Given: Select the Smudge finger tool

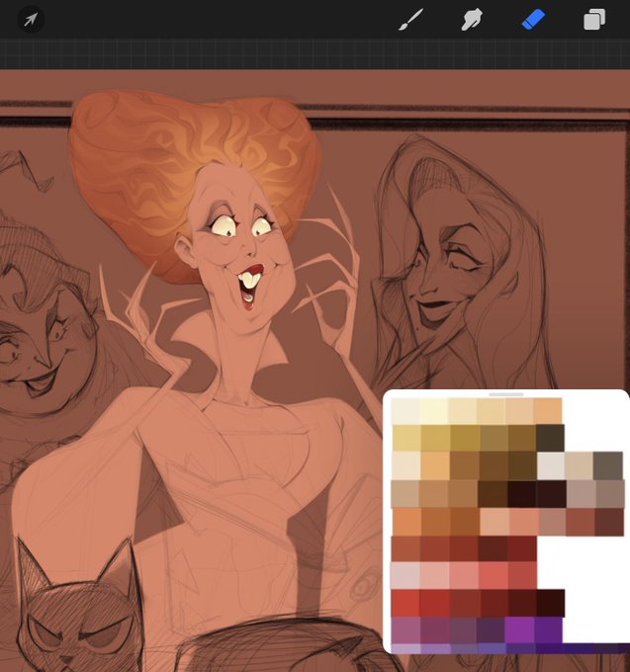Looking at the screenshot, I should coord(472,20).
